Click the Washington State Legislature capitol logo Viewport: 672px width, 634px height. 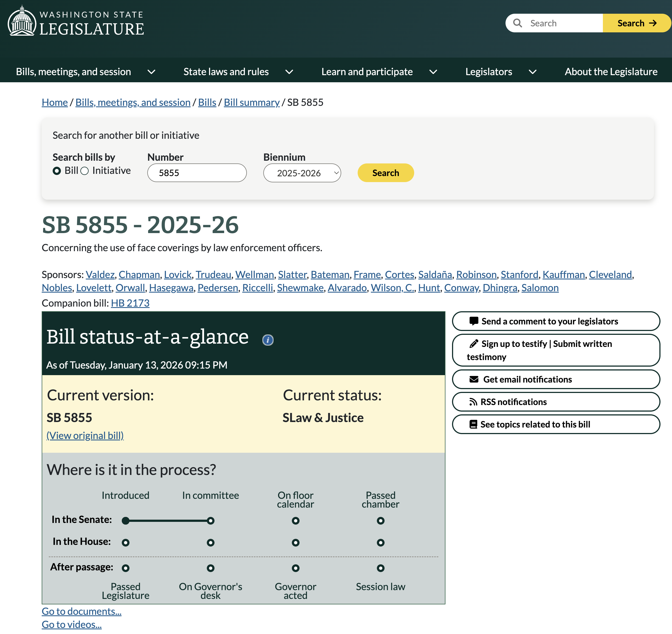[x=22, y=21]
